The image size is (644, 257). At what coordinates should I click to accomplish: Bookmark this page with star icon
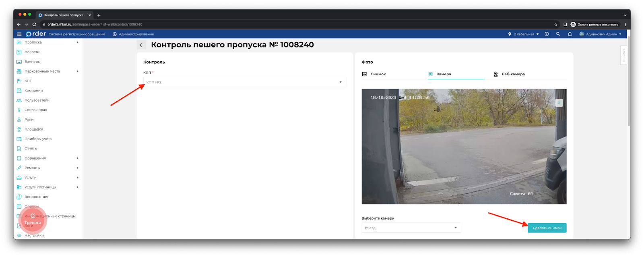[556, 25]
